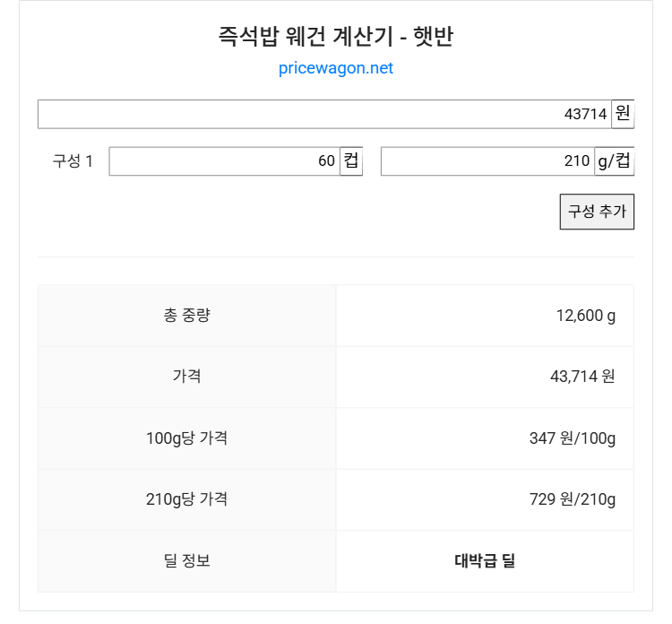Click the 구성 1 row label
The height and width of the screenshot is (624, 672).
[x=73, y=161]
